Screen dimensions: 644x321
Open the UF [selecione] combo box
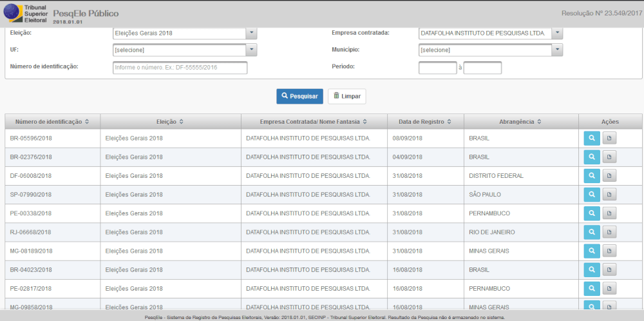coord(185,50)
